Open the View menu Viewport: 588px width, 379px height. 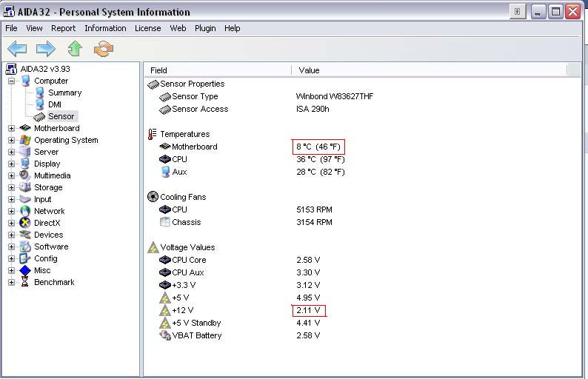click(34, 28)
